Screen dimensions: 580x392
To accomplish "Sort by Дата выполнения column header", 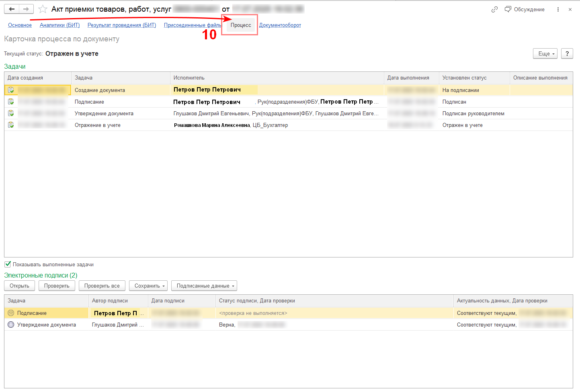I will point(408,78).
